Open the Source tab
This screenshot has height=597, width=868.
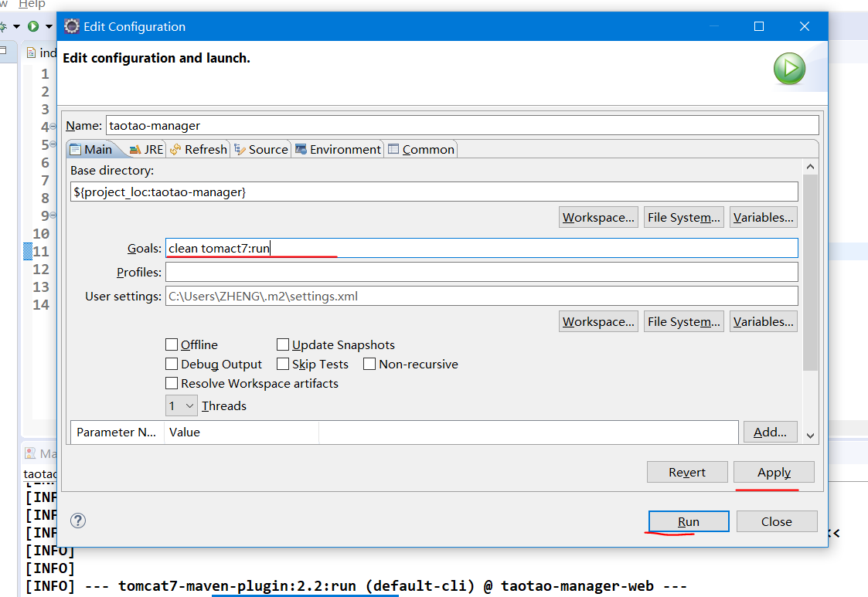click(260, 149)
